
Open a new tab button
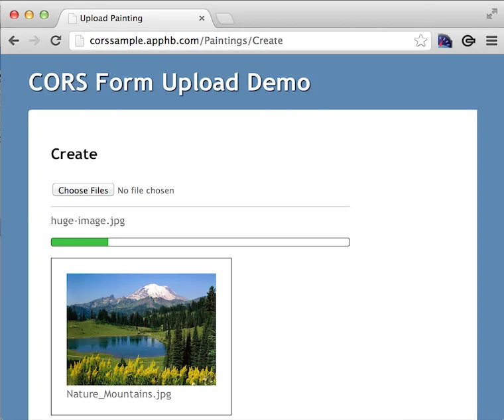225,19
